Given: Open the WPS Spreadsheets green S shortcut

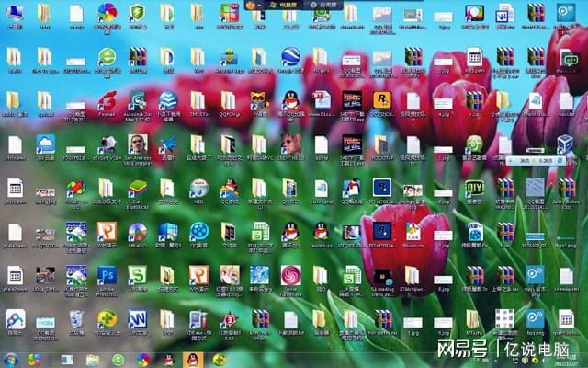Looking at the screenshot, I should 137,275.
